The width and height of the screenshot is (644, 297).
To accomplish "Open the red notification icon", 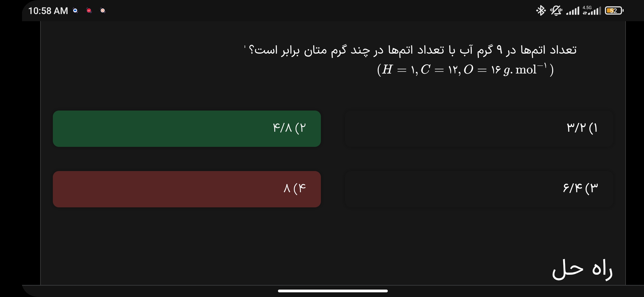I will click(x=89, y=11).
